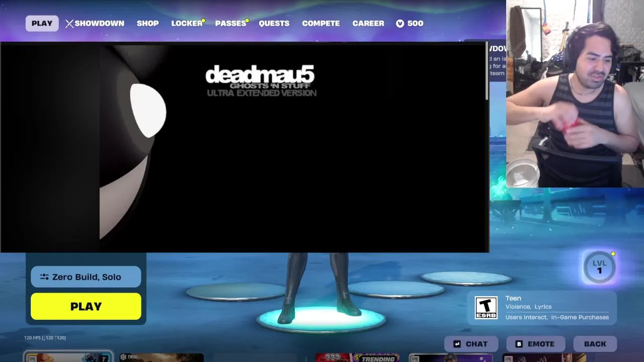Change game mode via Zero Build, Solo selector
Screen dimensions: 644x362
point(86,277)
